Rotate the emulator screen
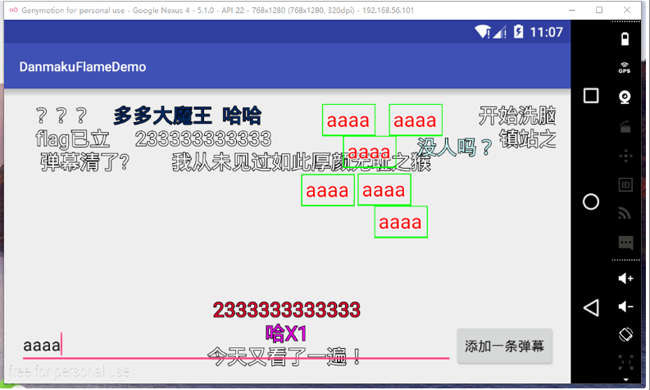Image resolution: width=650 pixels, height=390 pixels. click(x=626, y=334)
